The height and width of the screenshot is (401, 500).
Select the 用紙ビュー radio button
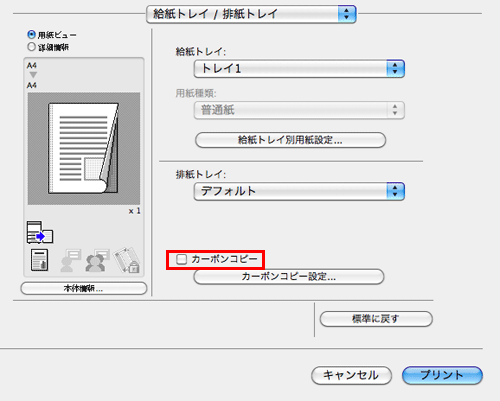click(32, 34)
